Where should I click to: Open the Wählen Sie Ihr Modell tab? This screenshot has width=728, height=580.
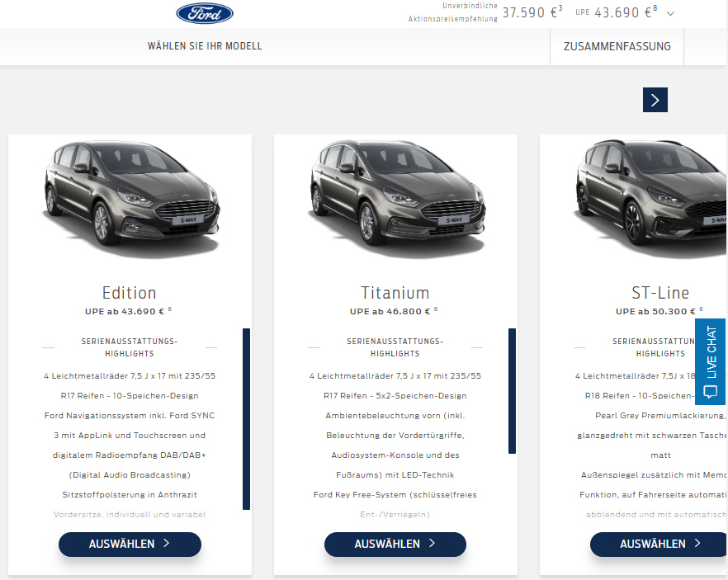(x=205, y=46)
